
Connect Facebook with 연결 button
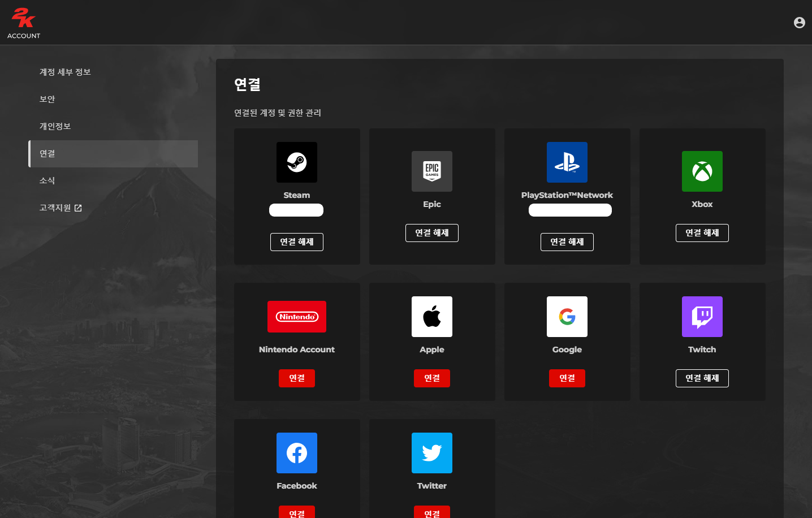pos(297,512)
